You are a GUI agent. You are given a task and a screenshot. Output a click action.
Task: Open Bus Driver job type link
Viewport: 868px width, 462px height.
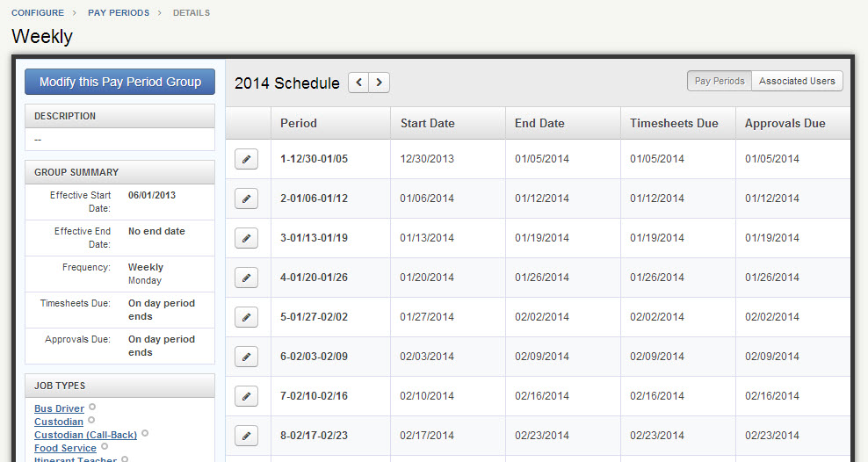59,408
